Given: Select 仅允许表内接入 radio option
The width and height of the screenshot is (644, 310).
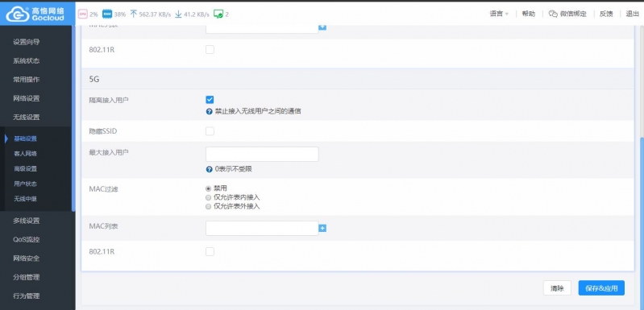Looking at the screenshot, I should point(208,197).
